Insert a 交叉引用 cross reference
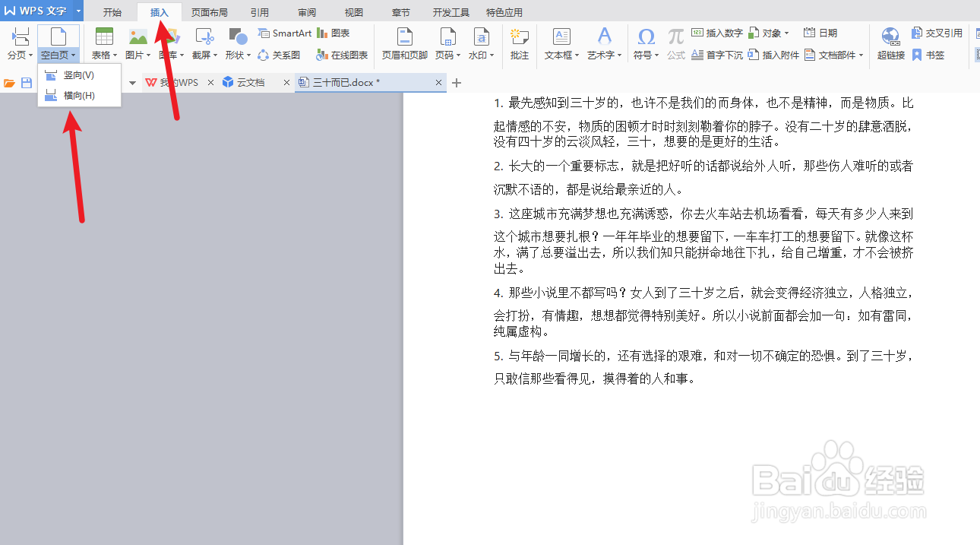Image resolution: width=980 pixels, height=545 pixels. (937, 33)
